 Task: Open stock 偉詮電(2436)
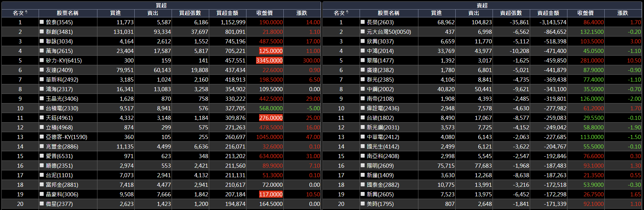pos(383,108)
